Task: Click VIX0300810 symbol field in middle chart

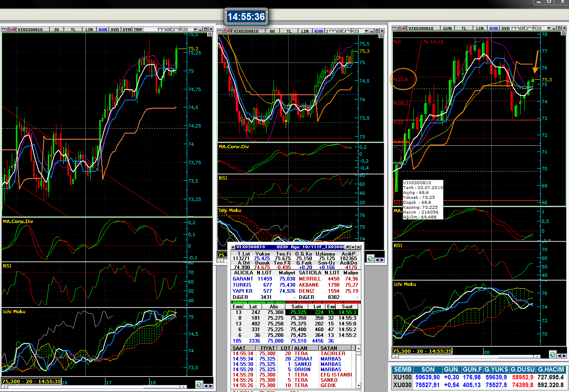Action: [x=246, y=31]
